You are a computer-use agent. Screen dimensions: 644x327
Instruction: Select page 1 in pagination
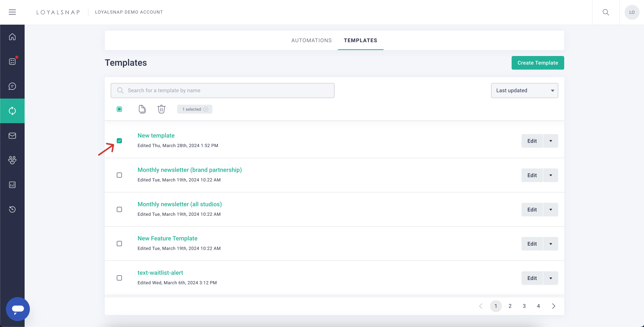(x=496, y=306)
